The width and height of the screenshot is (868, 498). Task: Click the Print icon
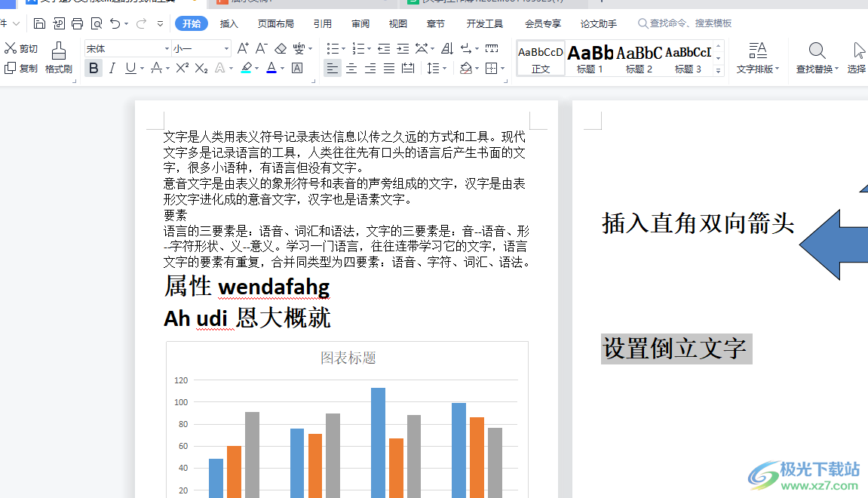tap(78, 23)
